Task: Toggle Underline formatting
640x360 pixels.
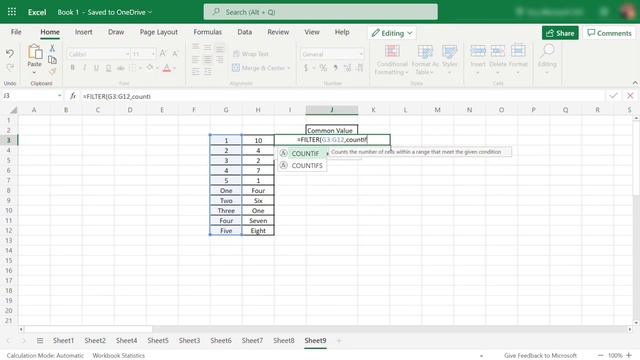Action: [x=96, y=68]
